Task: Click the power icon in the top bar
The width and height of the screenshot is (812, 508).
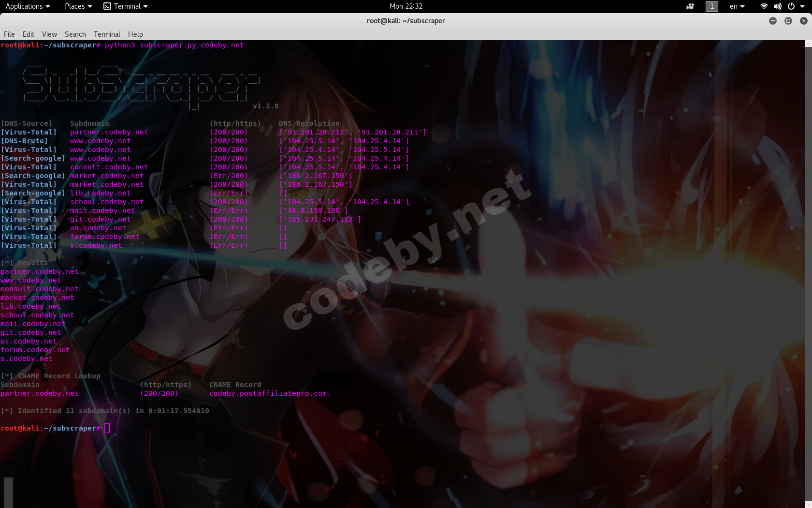Action: (792, 6)
